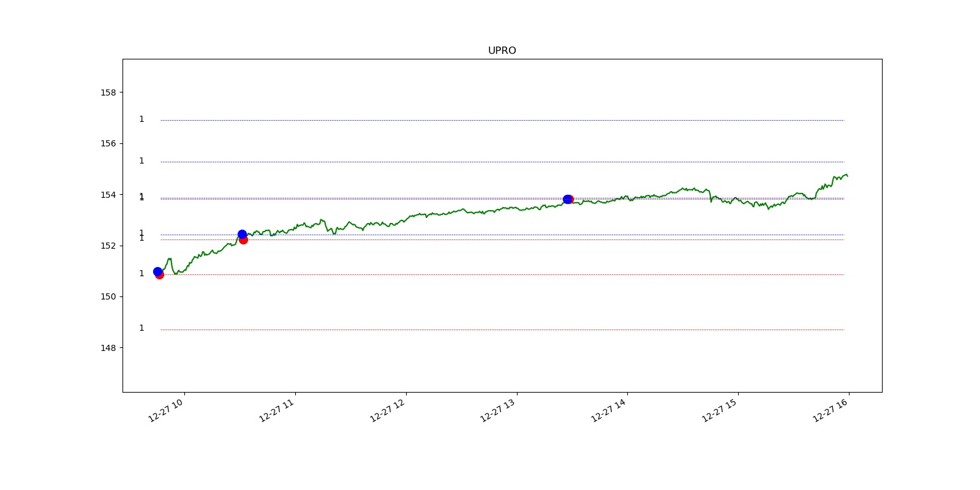
Task: Click the lowest red dashed level line
Action: (502, 330)
